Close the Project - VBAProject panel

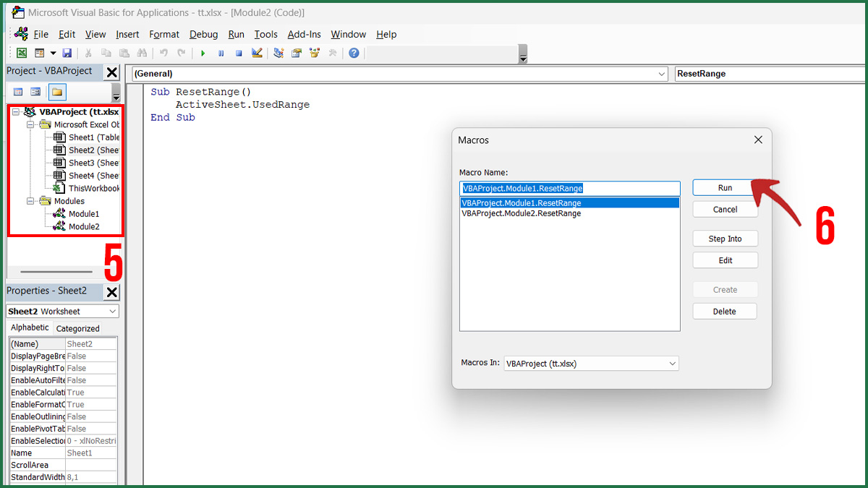pyautogui.click(x=112, y=72)
